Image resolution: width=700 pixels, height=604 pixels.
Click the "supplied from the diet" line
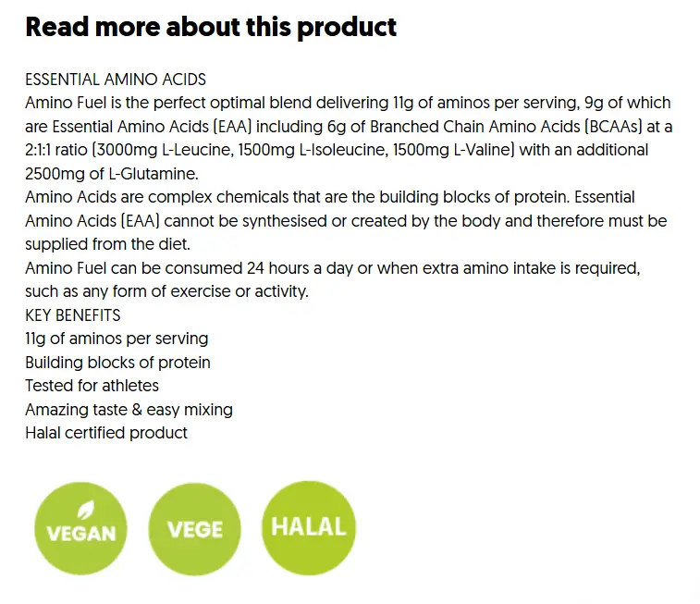pos(105,244)
